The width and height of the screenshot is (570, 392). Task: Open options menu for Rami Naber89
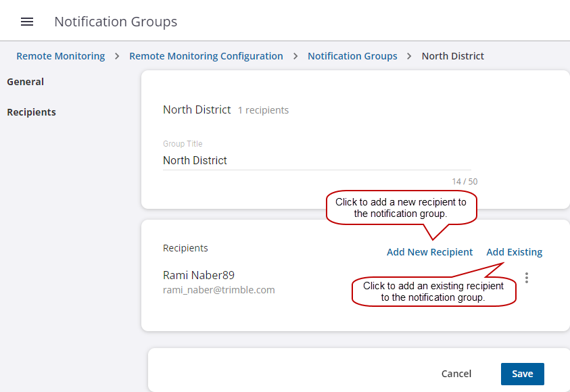pyautogui.click(x=527, y=277)
